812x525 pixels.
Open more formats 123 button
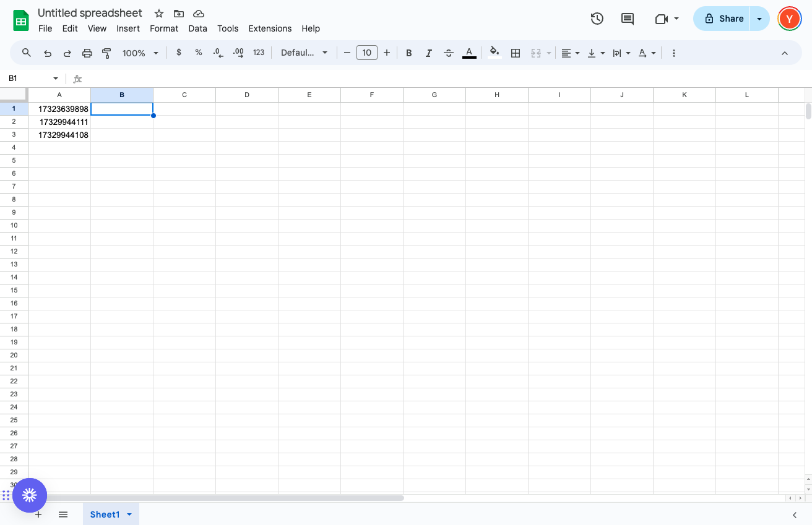point(259,53)
